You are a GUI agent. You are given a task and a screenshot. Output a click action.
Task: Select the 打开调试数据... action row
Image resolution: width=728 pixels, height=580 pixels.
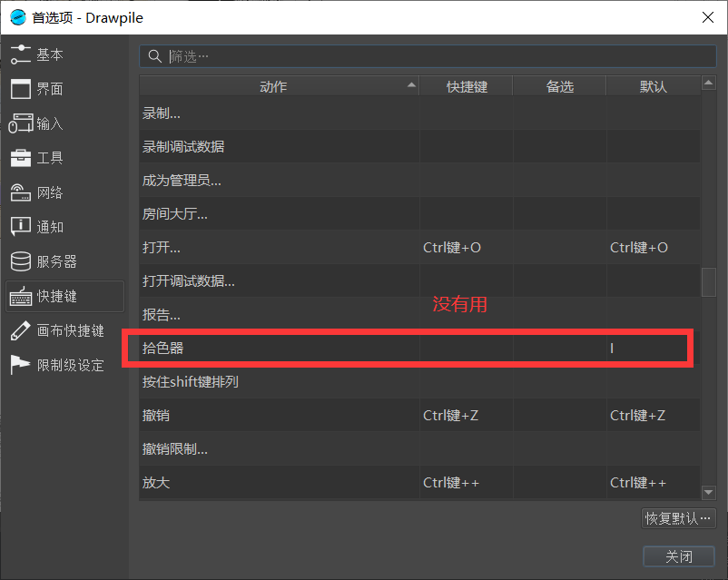pyautogui.click(x=419, y=281)
